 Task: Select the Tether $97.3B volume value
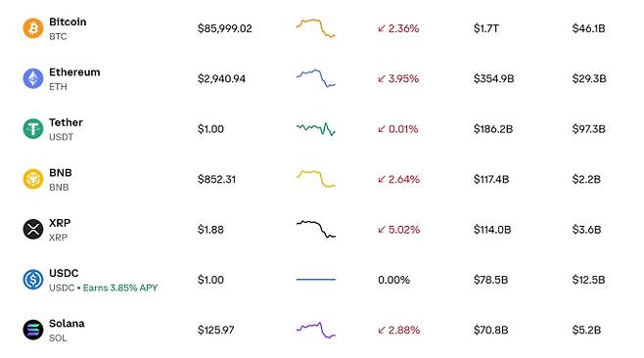[x=588, y=129]
